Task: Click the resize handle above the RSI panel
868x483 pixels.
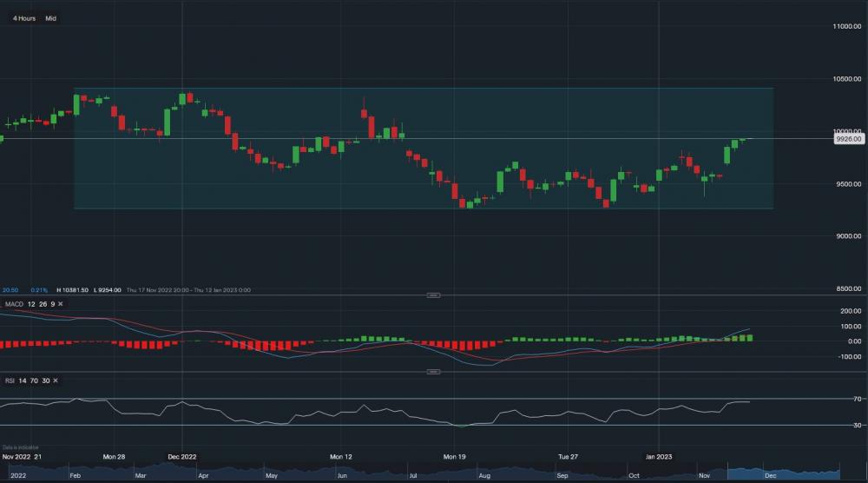Action: (433, 373)
